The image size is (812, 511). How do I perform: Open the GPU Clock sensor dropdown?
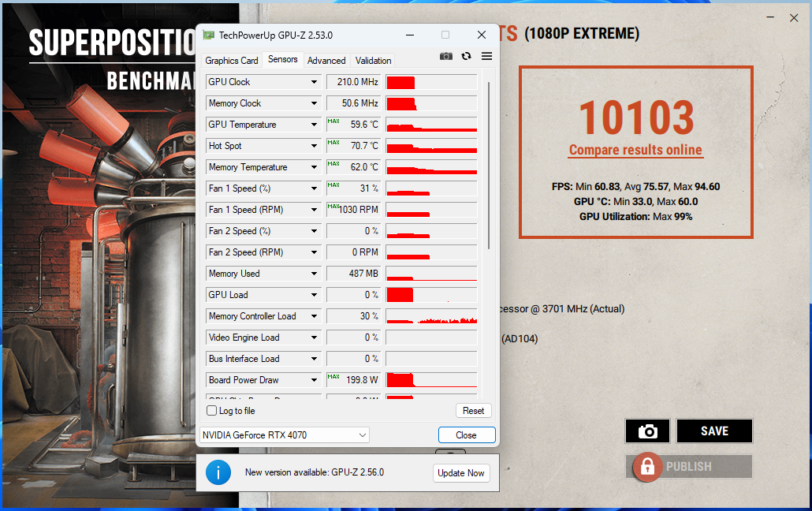click(315, 82)
